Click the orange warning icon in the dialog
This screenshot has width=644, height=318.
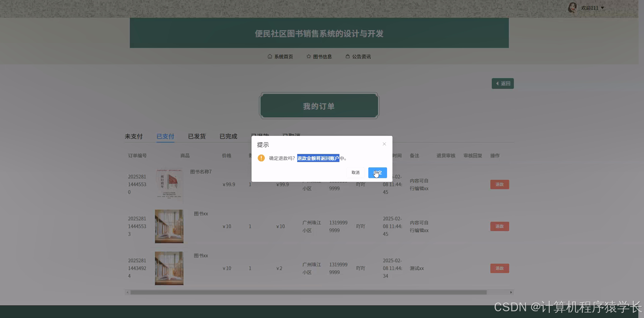261,158
